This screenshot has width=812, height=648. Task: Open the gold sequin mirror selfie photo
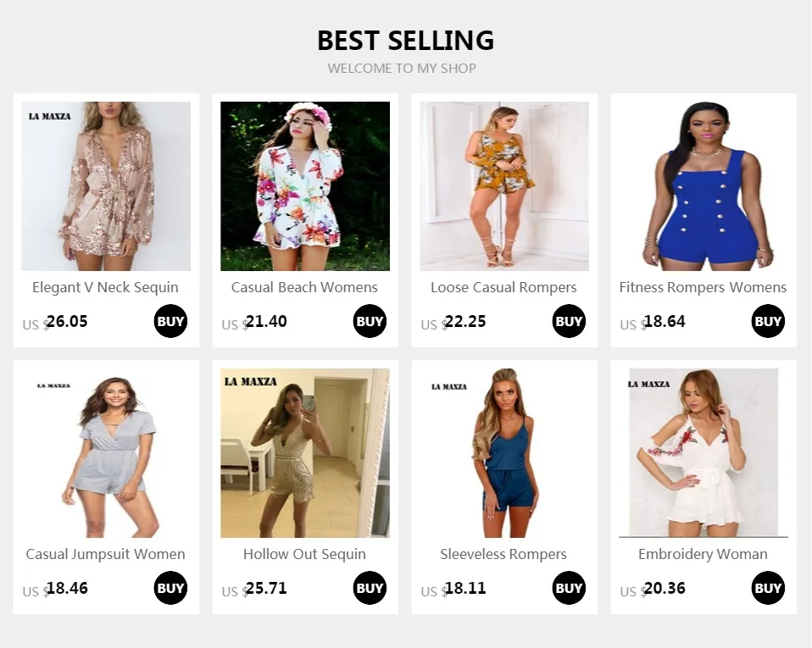tap(305, 453)
